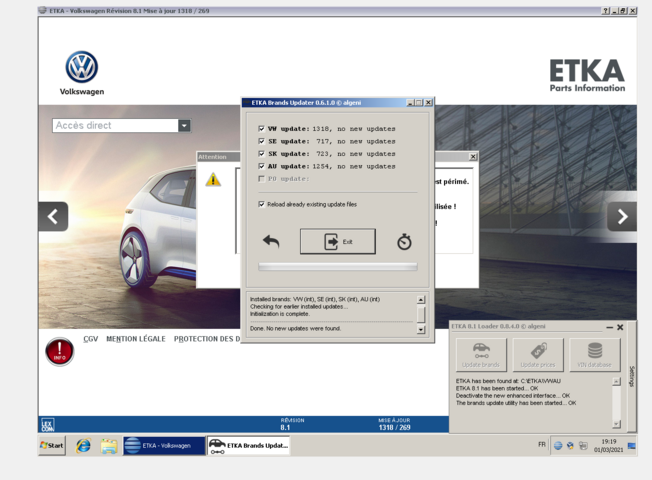
Task: Click Update prices in ETKA Loader
Action: click(x=538, y=355)
